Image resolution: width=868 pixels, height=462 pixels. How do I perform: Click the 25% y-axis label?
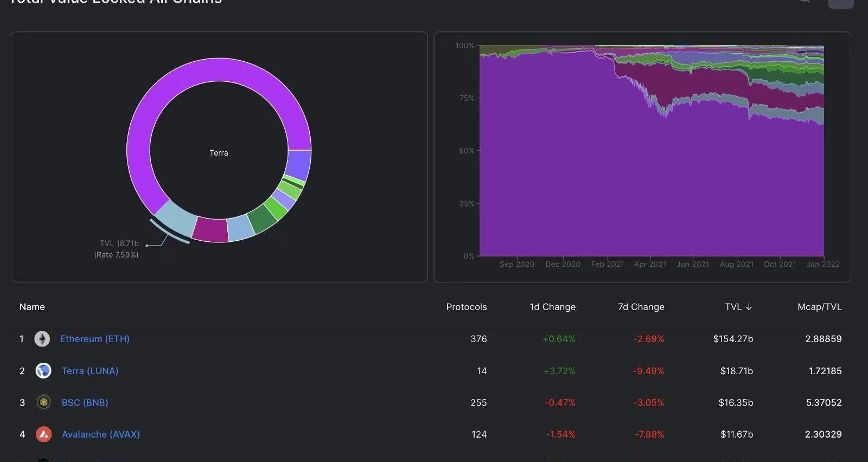click(x=467, y=203)
